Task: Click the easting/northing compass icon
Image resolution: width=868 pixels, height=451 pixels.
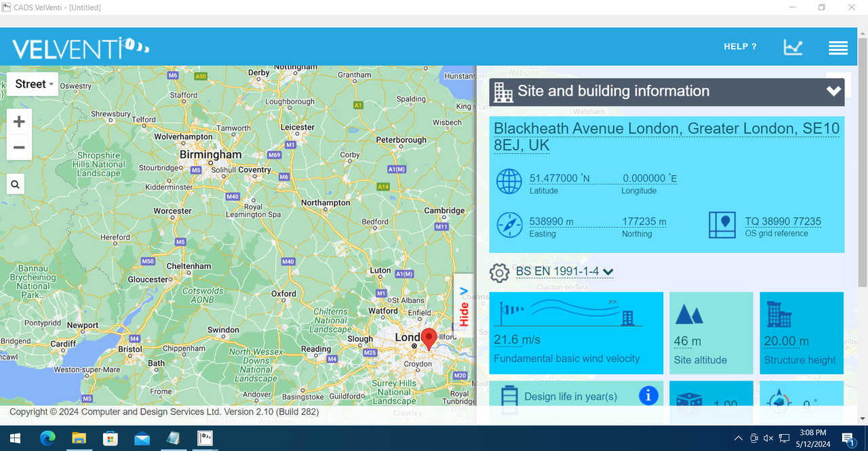Action: click(509, 224)
